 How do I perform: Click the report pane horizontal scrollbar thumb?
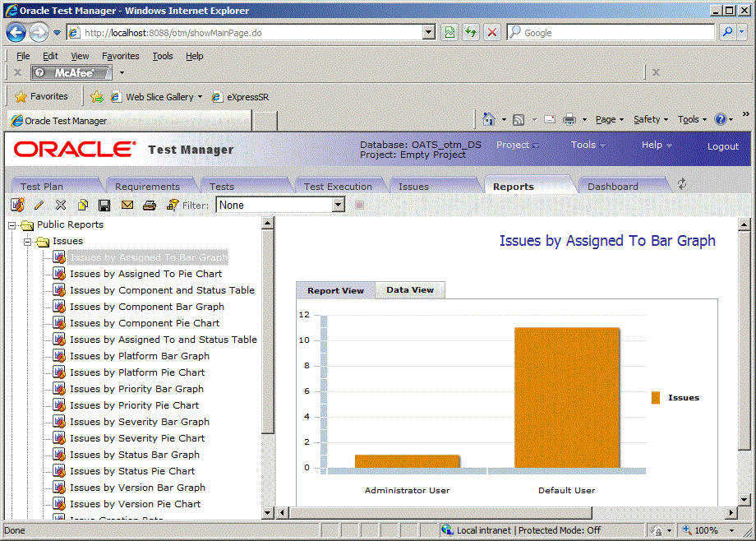(440, 512)
